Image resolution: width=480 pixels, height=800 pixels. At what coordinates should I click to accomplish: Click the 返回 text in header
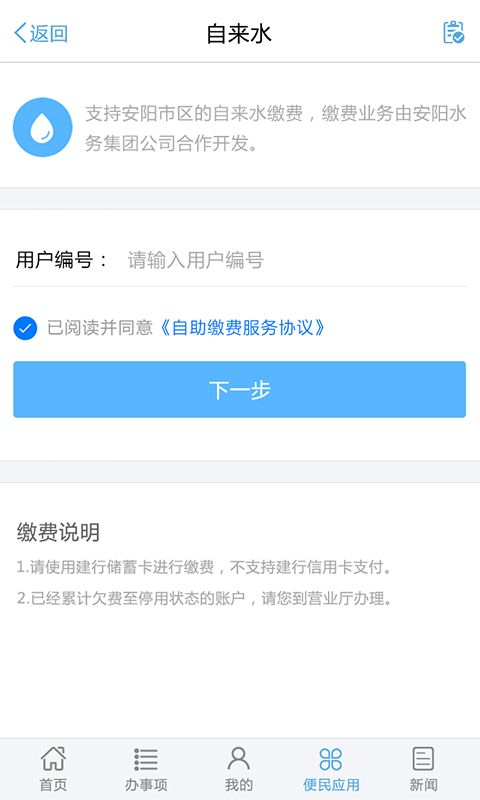[48, 34]
